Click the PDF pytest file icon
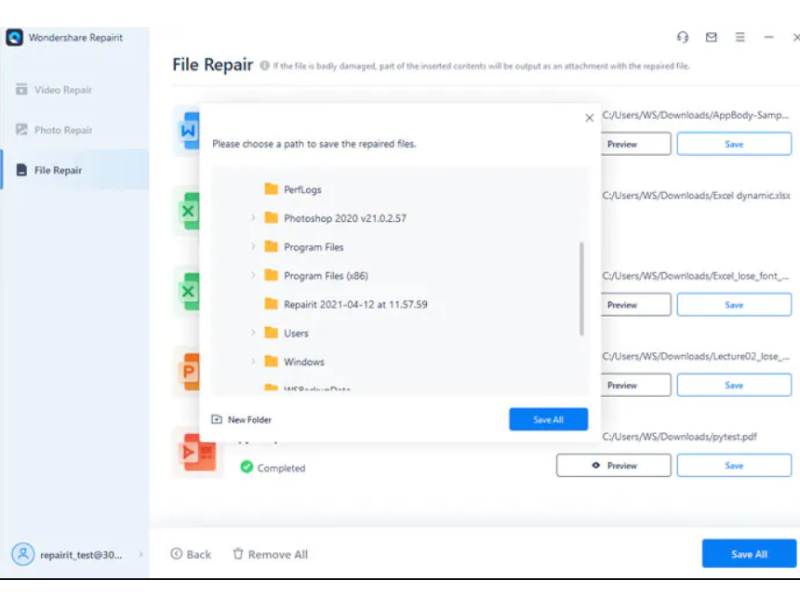800x600 pixels. pos(197,452)
